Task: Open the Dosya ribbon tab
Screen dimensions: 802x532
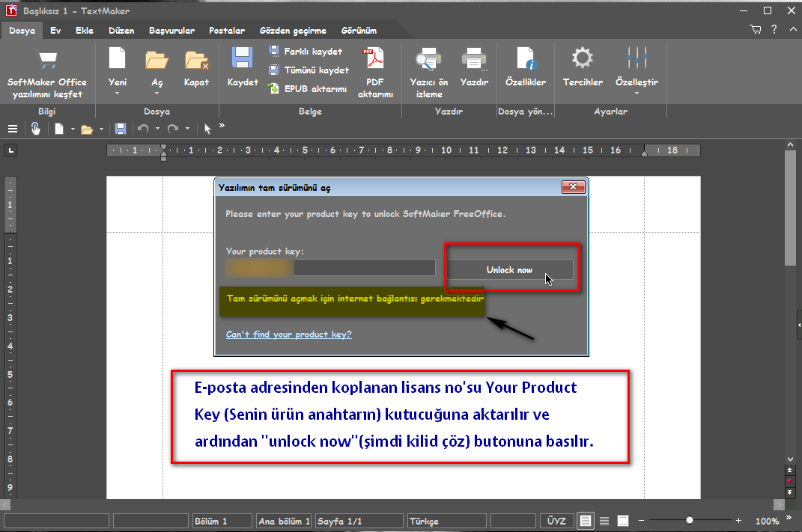Action: point(22,31)
